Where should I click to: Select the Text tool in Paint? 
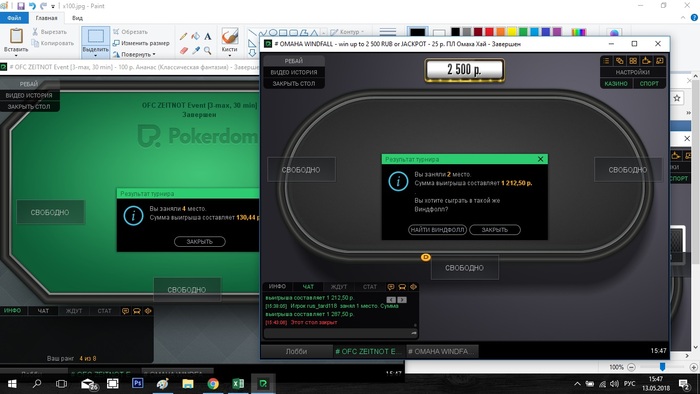tap(208, 37)
